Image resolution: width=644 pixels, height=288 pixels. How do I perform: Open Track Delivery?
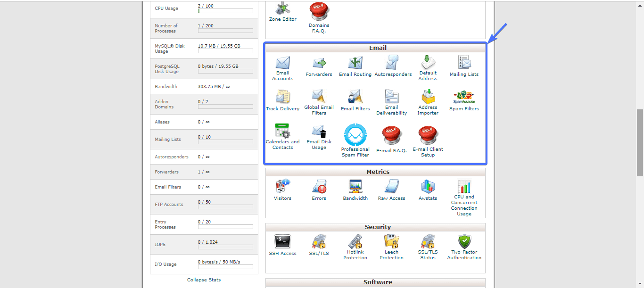[x=283, y=101]
